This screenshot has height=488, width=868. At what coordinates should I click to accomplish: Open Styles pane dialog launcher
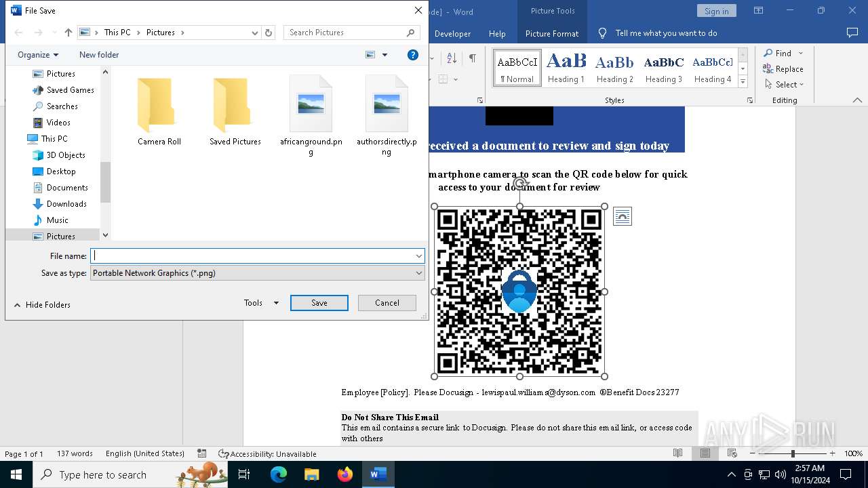point(750,100)
